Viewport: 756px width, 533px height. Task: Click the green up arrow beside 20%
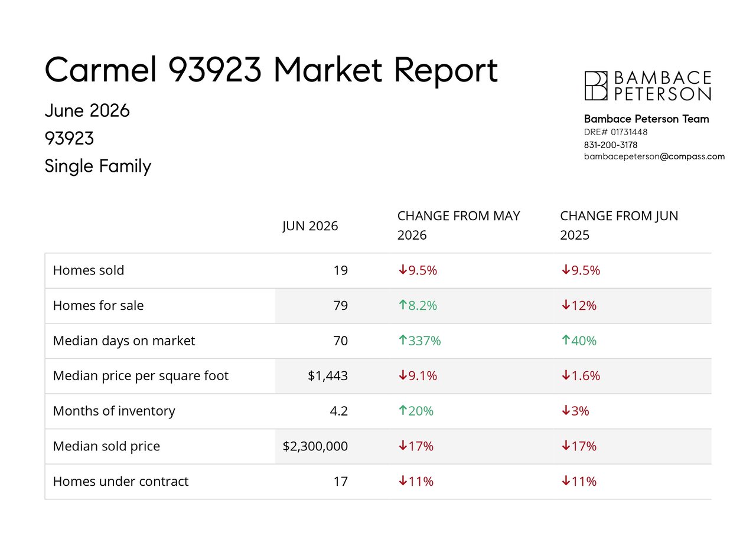tap(403, 411)
